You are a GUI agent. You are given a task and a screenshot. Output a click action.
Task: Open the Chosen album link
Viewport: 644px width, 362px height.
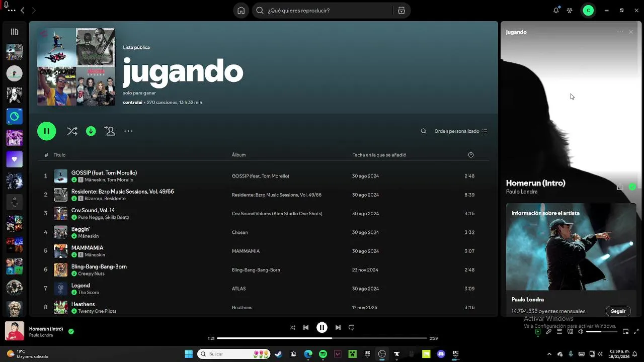[239, 232]
